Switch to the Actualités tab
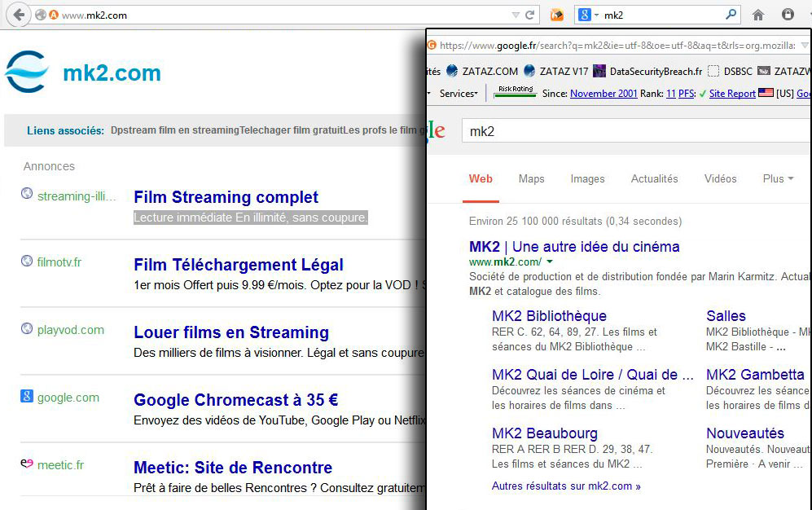The width and height of the screenshot is (812, 510). (x=654, y=178)
